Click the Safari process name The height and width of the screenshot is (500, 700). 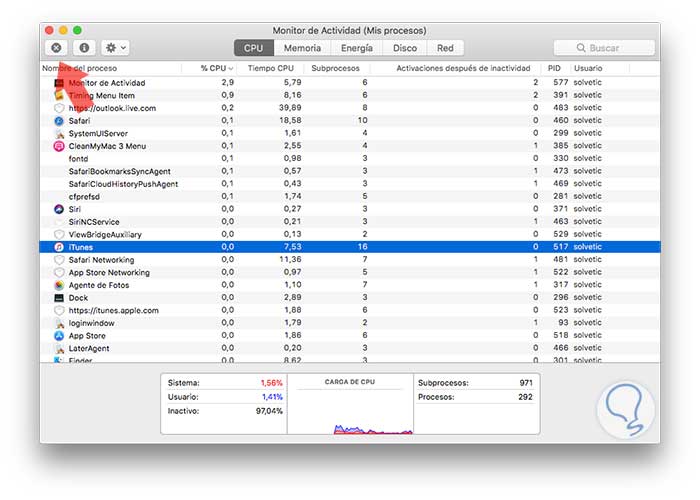click(79, 121)
